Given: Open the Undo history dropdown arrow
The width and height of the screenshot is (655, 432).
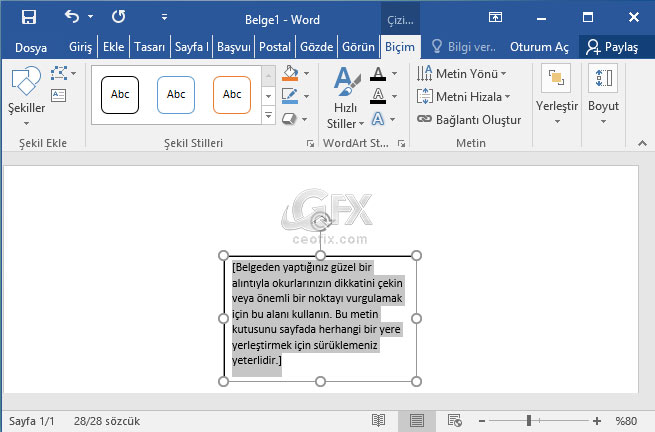Looking at the screenshot, I should click(90, 17).
